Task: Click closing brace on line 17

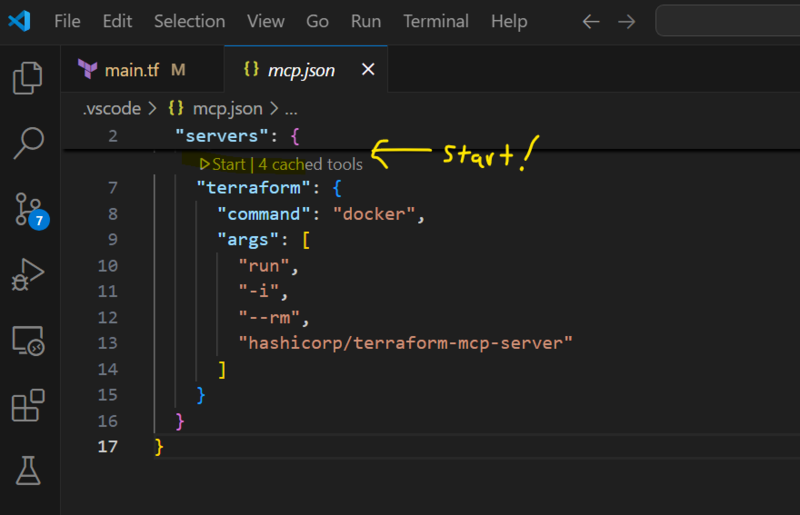Action: pos(159,447)
